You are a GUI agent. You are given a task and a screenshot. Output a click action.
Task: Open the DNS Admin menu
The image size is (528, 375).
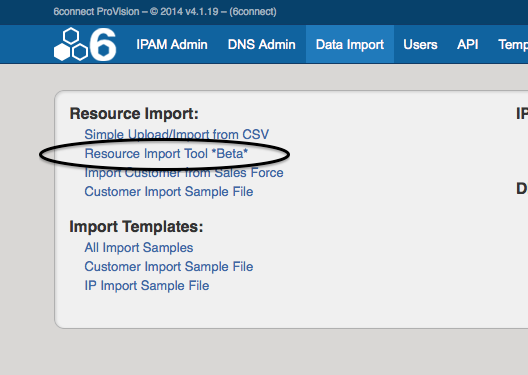pos(262,44)
